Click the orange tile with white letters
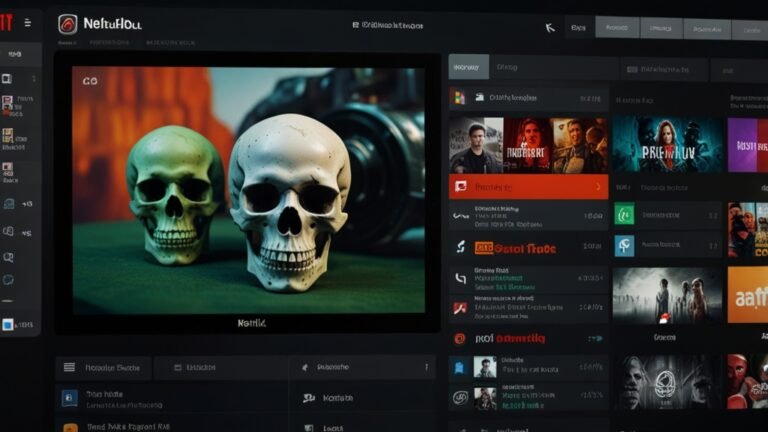768x432 pixels. point(748,294)
